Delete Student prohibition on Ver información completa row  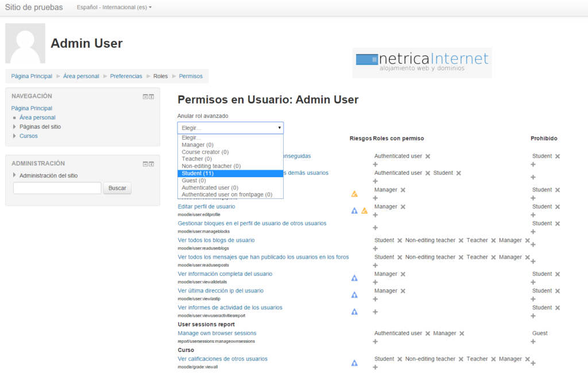[557, 274]
